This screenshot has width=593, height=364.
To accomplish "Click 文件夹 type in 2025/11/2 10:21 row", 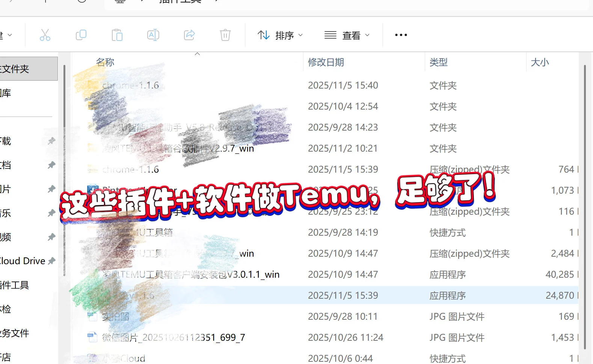I will point(443,148).
